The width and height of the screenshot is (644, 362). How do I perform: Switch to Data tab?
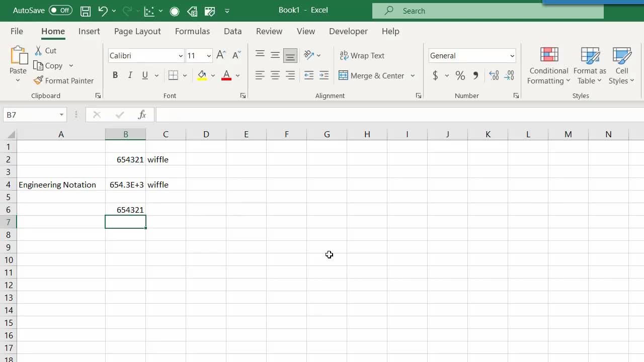(232, 31)
